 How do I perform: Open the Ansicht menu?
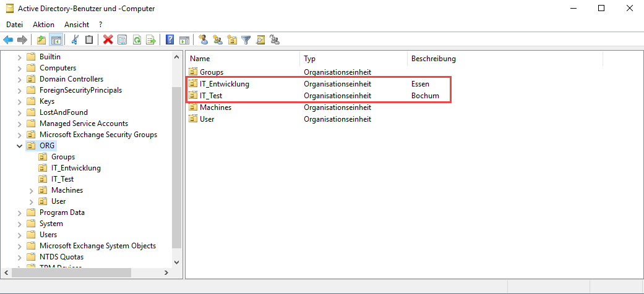77,24
